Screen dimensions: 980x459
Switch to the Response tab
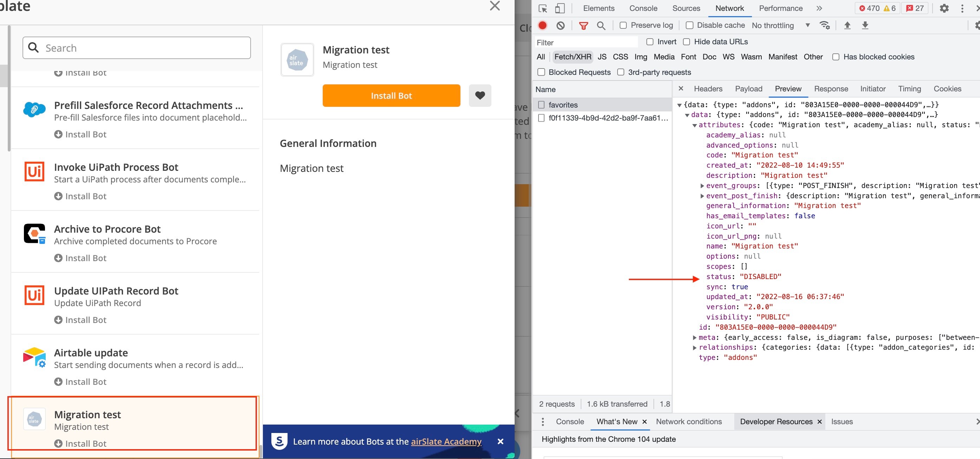point(831,89)
